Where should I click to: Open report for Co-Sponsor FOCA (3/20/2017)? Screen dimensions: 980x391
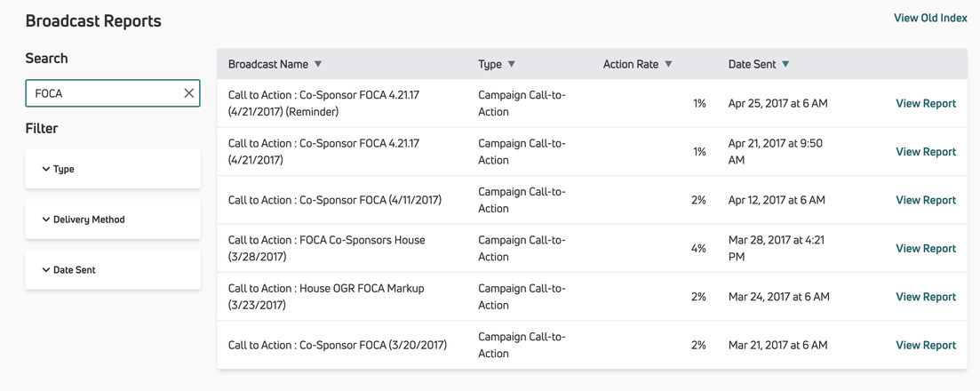925,345
